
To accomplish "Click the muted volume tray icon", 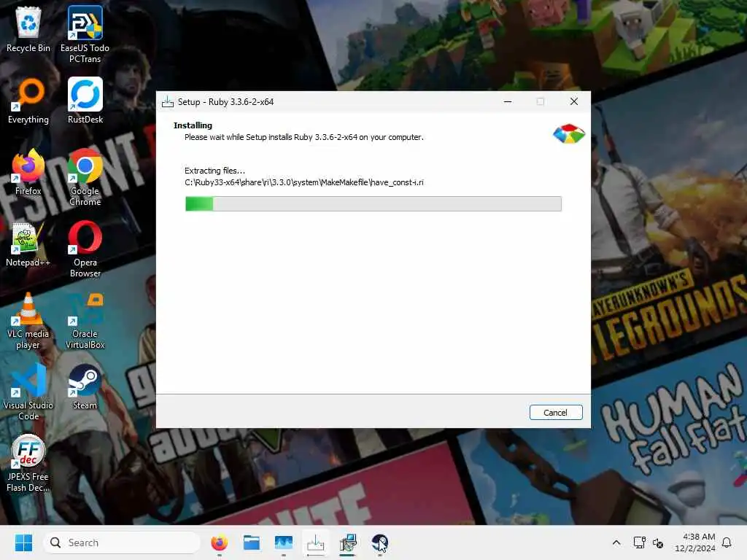I will click(x=658, y=542).
